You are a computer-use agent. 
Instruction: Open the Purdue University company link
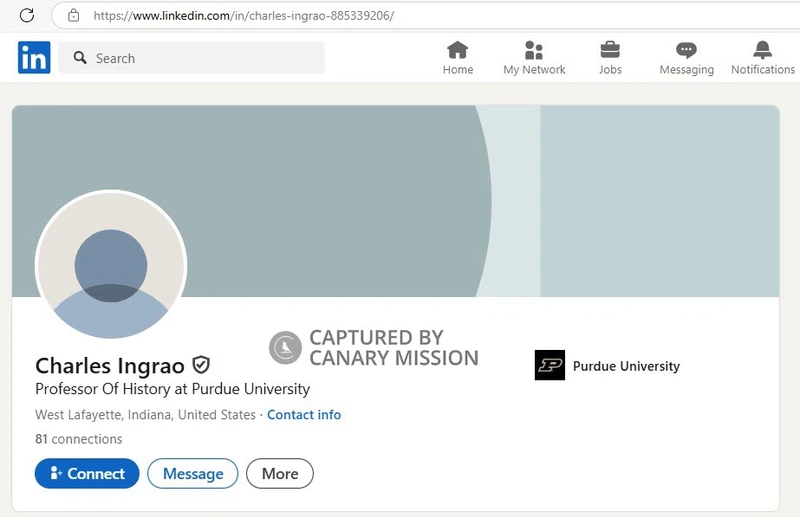coord(626,366)
